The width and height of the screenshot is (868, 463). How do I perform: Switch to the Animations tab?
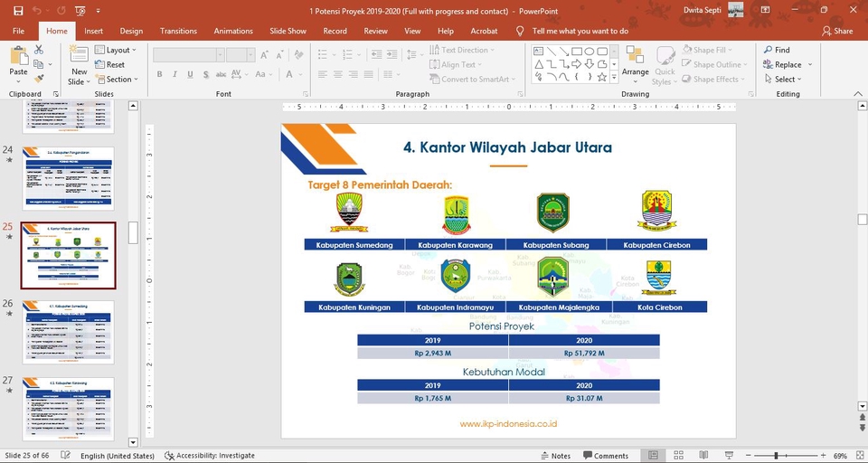pyautogui.click(x=233, y=31)
